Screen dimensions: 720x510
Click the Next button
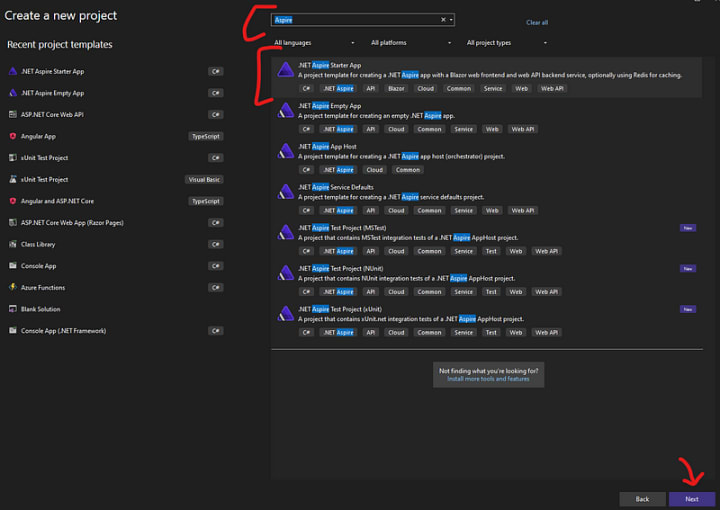692,499
